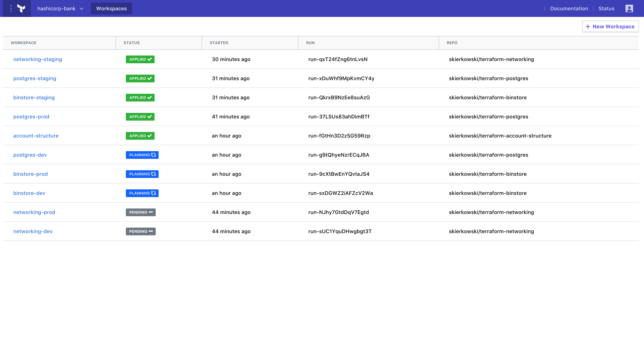644x362 pixels.
Task: Switch to the Workspaces tab
Action: tap(112, 8)
